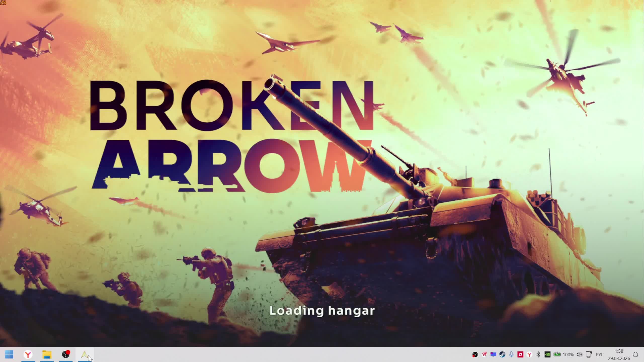
Task: Open the Steam tray icon
Action: click(x=502, y=354)
